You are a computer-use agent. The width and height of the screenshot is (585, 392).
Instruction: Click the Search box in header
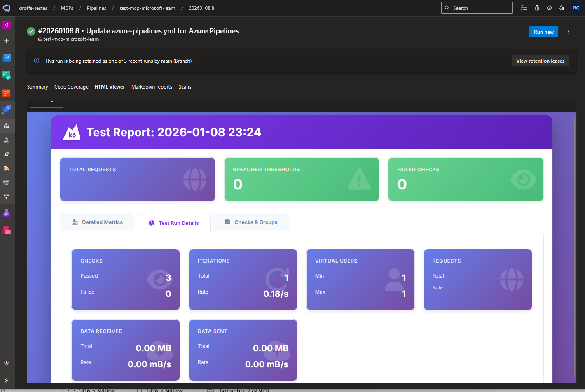click(x=477, y=8)
